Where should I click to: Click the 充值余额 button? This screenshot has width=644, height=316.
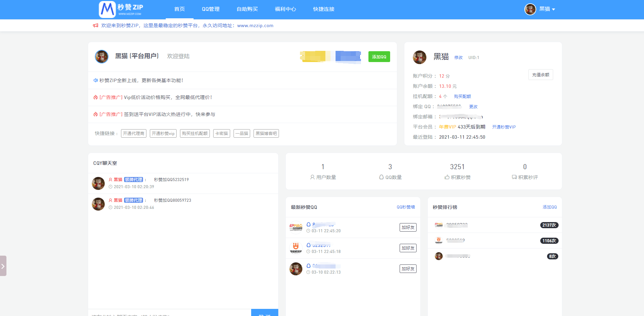click(x=540, y=75)
